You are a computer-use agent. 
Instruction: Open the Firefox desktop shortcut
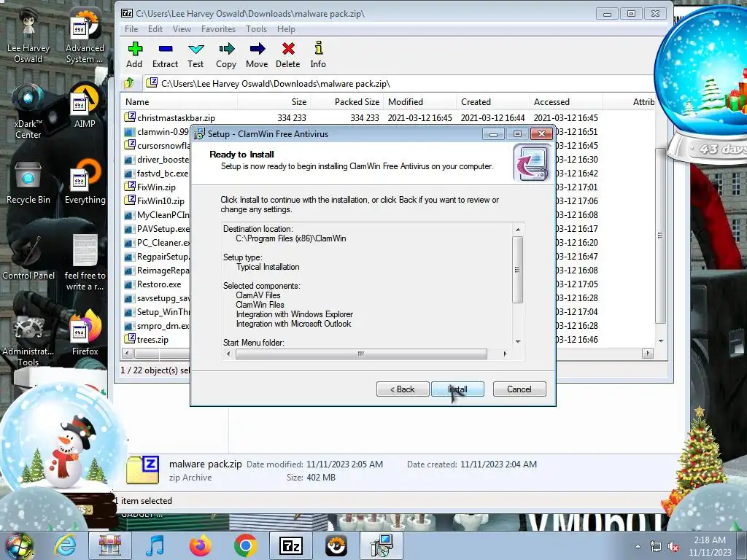tap(85, 333)
